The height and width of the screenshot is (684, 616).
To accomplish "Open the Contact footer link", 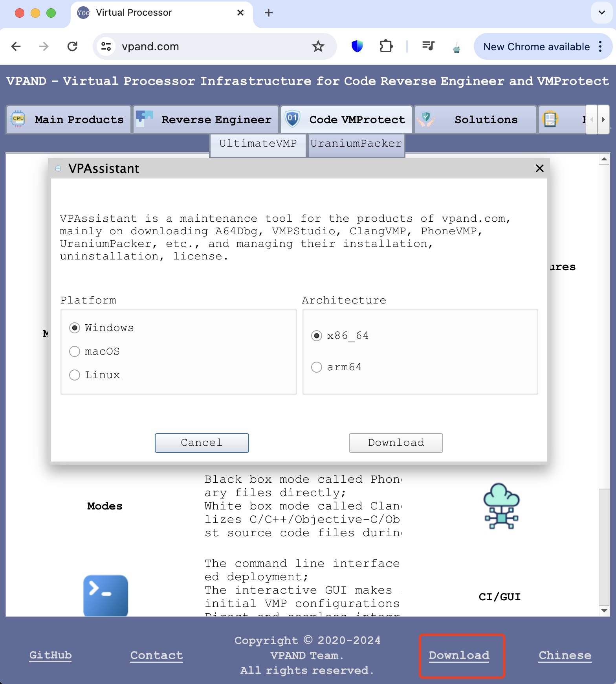I will click(156, 655).
